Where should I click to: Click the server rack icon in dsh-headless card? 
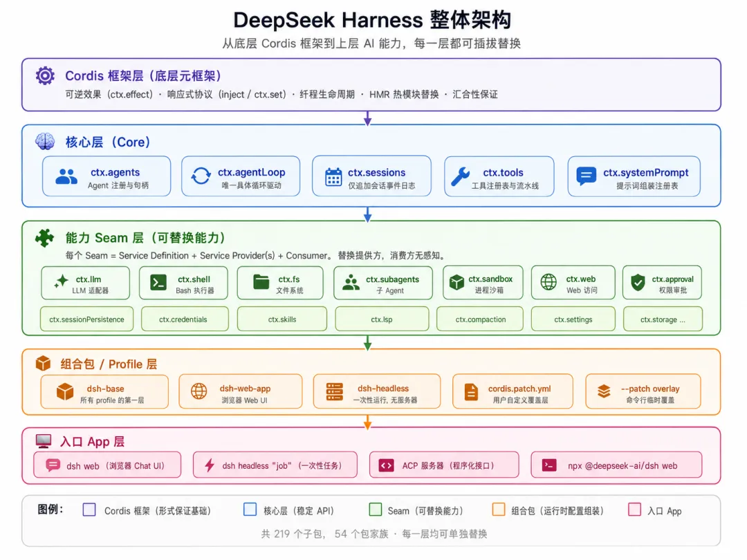click(334, 391)
